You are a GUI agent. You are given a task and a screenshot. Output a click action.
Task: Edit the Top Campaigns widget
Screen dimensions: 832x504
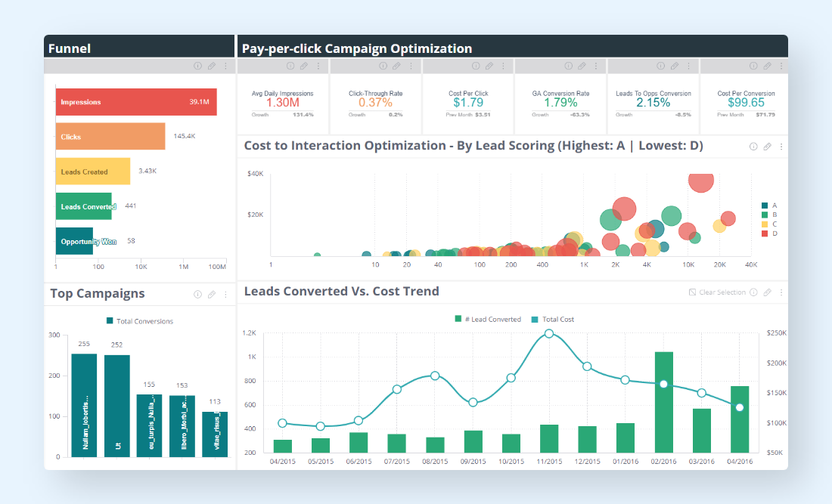click(x=212, y=295)
